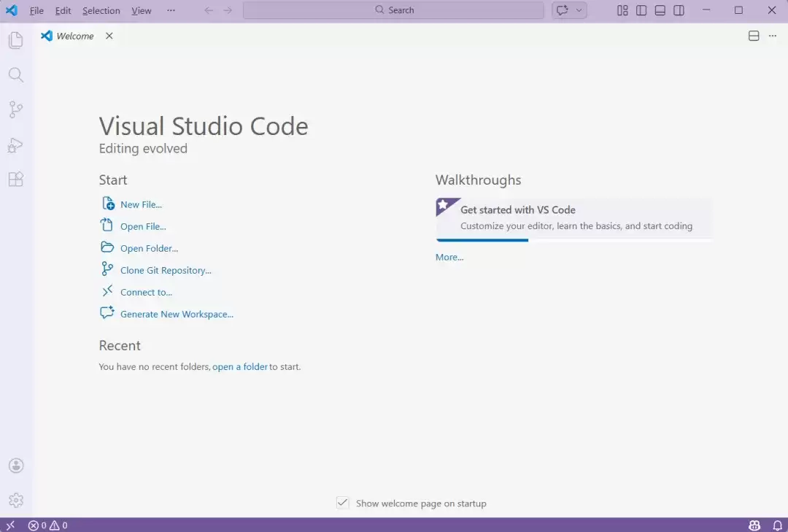The width and height of the screenshot is (788, 532).
Task: Toggle the primary side bar layout button
Action: coord(641,10)
